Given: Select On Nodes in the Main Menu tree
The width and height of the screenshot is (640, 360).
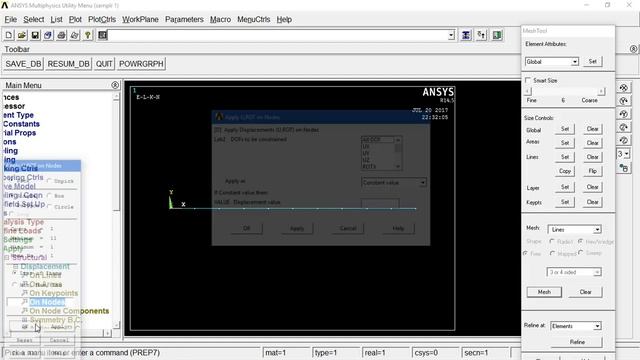Looking at the screenshot, I should tap(47, 302).
